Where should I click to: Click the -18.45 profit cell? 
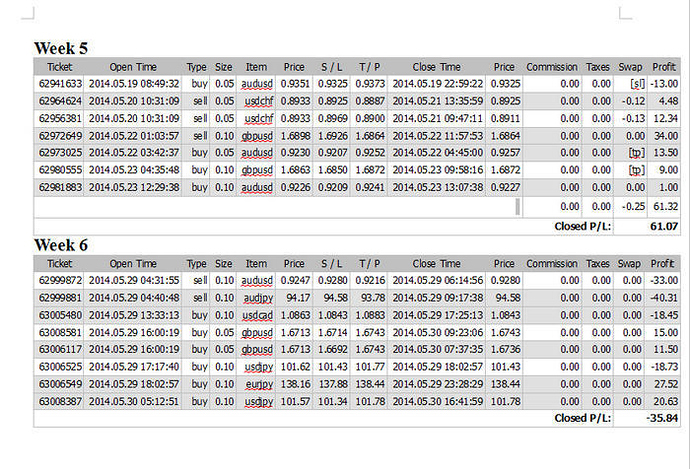(664, 315)
